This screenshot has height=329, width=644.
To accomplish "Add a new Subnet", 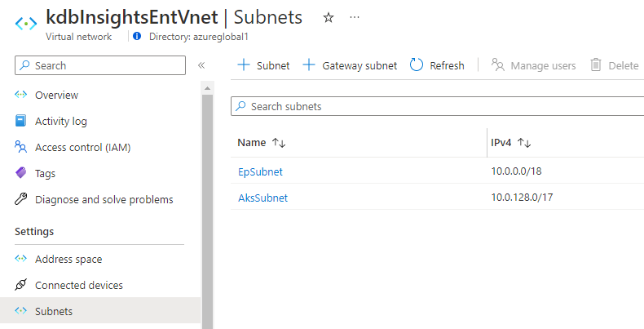I will (263, 65).
